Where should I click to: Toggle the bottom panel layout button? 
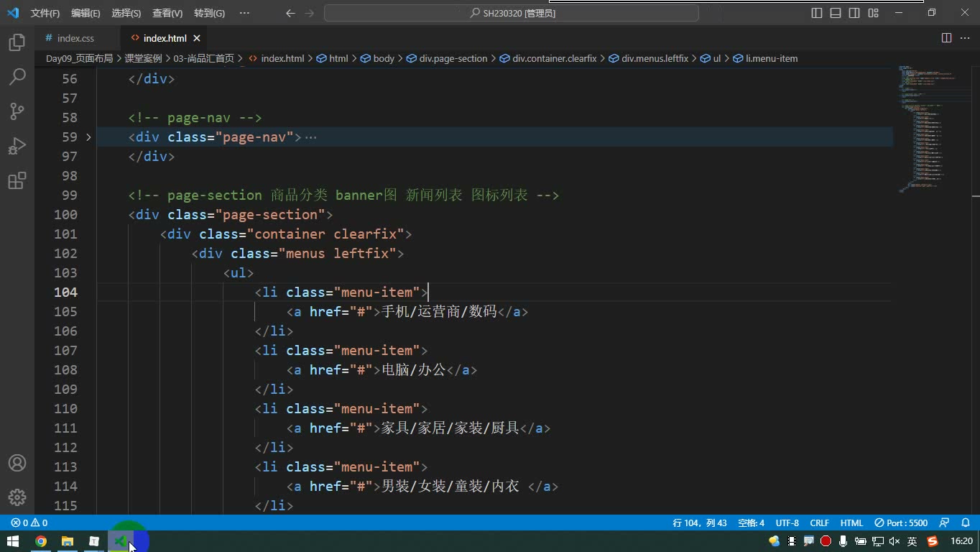tap(836, 13)
